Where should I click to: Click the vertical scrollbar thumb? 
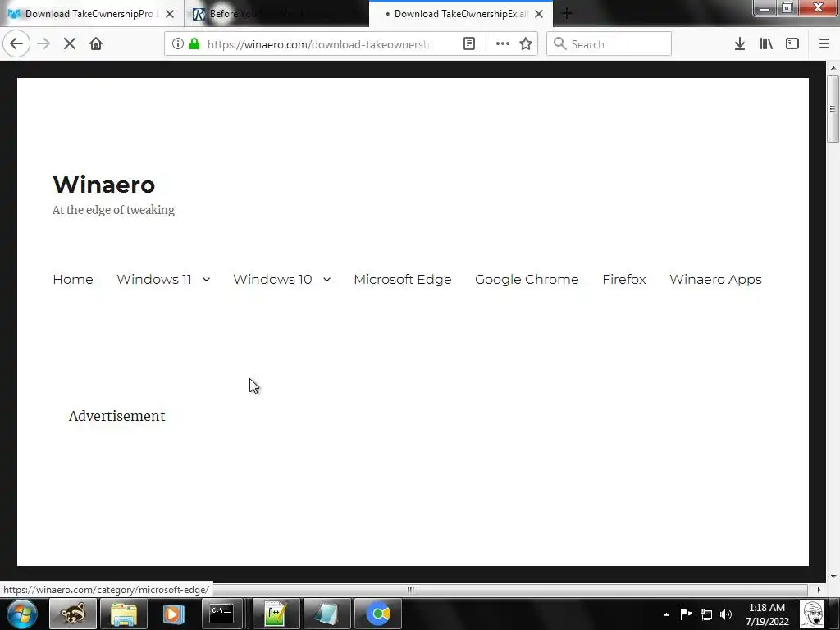tap(833, 109)
